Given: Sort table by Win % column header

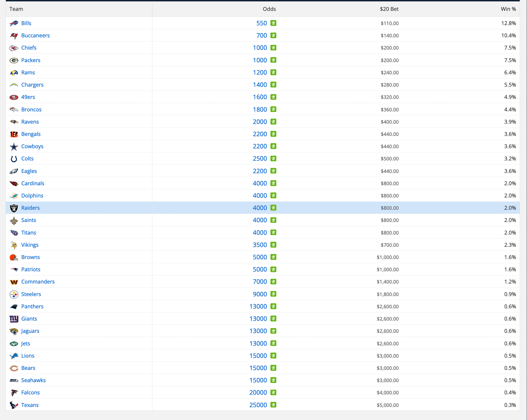Looking at the screenshot, I should (x=508, y=9).
